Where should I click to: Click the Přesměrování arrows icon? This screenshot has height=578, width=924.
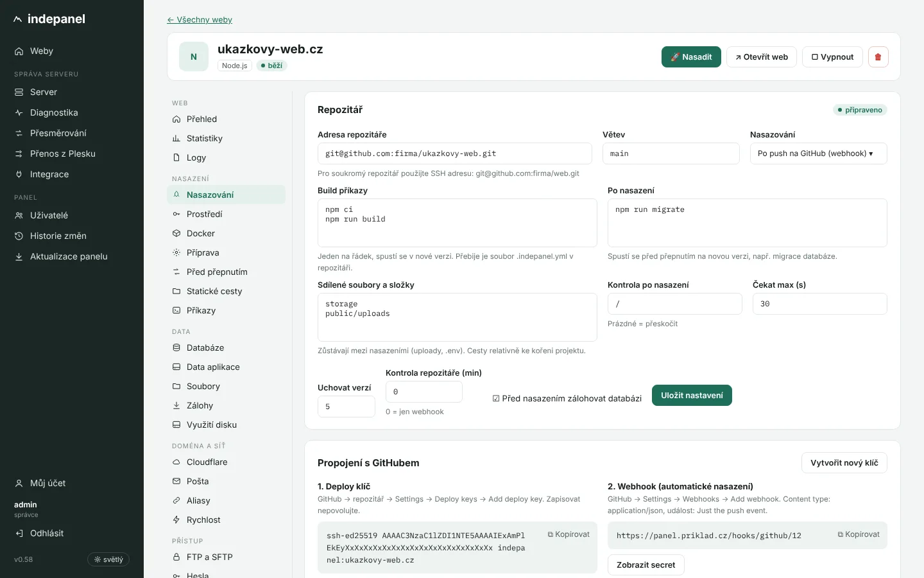(19, 134)
